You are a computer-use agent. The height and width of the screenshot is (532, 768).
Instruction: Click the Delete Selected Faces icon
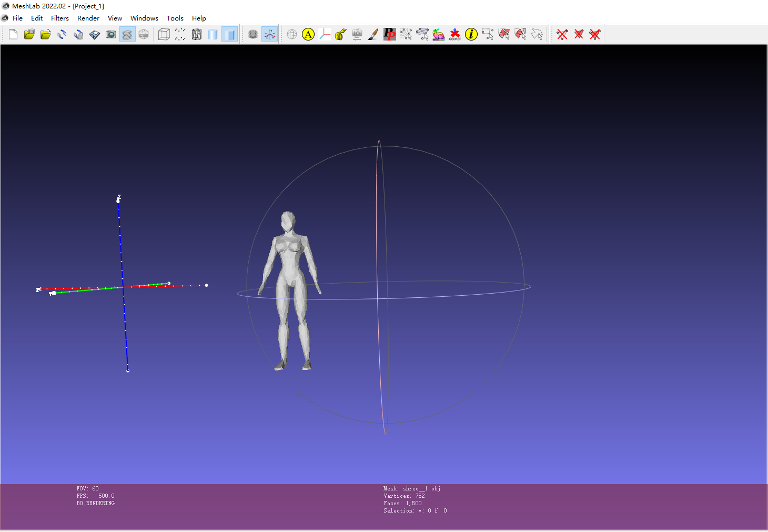pyautogui.click(x=579, y=35)
